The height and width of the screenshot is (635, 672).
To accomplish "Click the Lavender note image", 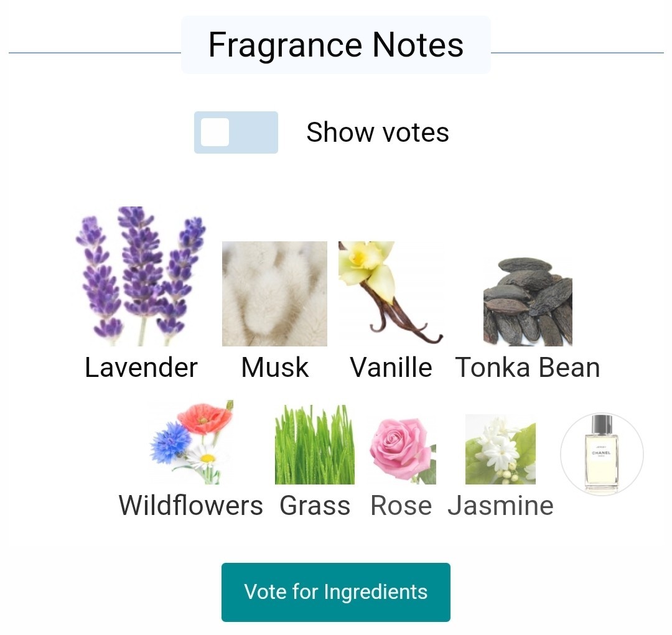I will pos(141,276).
